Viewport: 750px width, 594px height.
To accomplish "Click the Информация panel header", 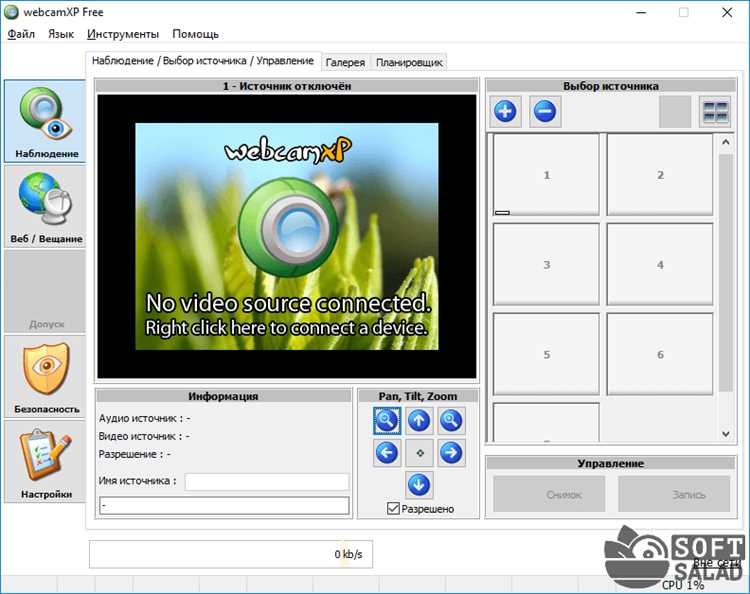I will point(223,396).
